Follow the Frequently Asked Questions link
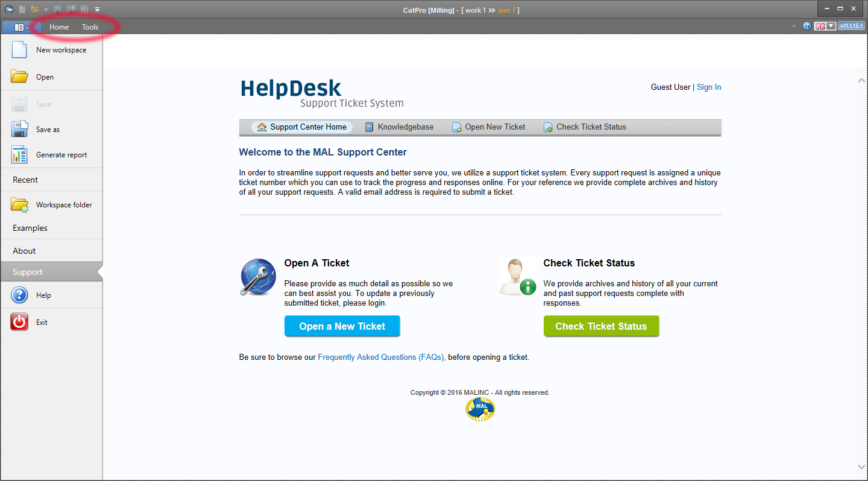Image resolution: width=868 pixels, height=481 pixels. pos(381,357)
